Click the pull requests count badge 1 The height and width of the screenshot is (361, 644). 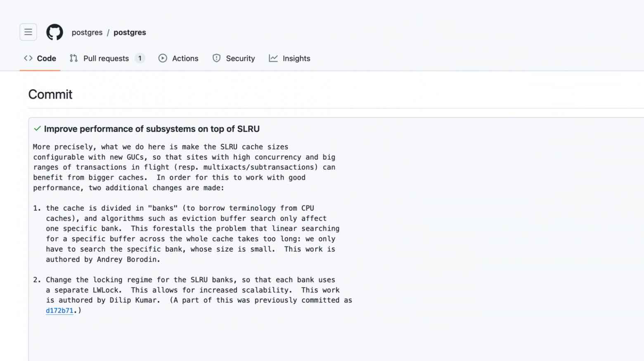pyautogui.click(x=140, y=59)
